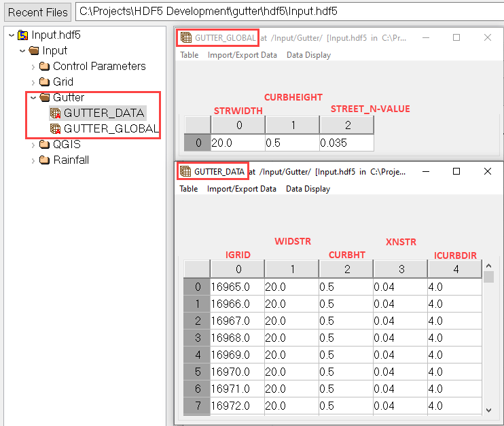
Task: Click the QGIS folder icon
Action: pos(45,144)
